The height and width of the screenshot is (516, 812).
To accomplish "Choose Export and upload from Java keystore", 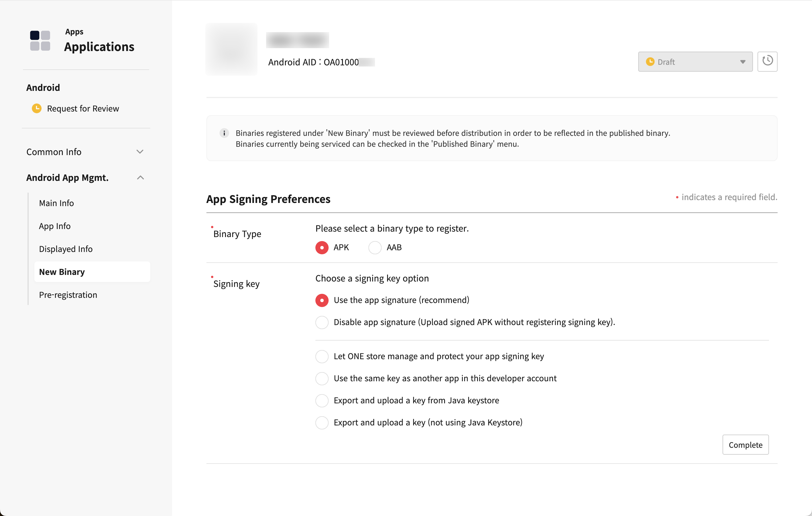I will tap(322, 401).
